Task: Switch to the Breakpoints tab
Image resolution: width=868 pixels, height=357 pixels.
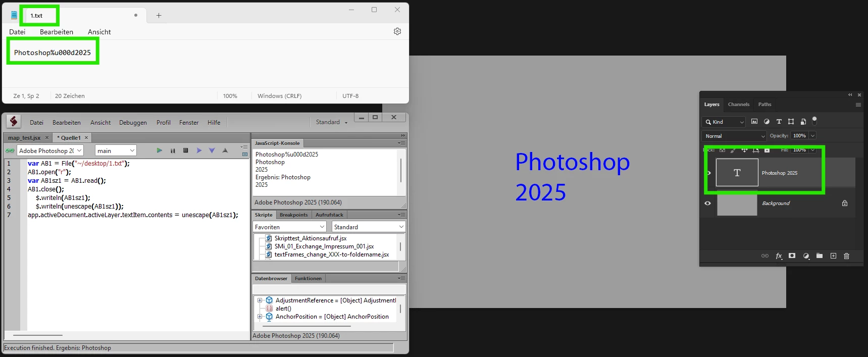Action: point(293,215)
